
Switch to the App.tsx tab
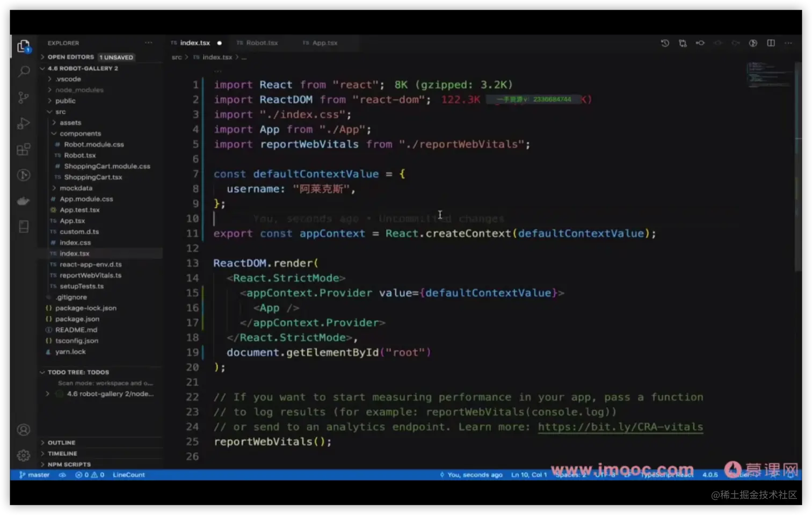pyautogui.click(x=321, y=43)
